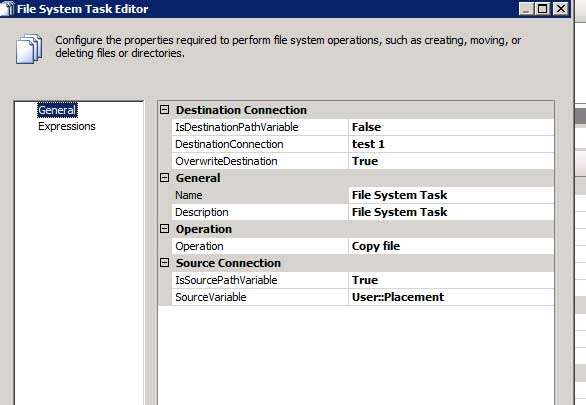Choose DestinationConnection value test 1
This screenshot has width=586, height=405.
click(x=451, y=144)
